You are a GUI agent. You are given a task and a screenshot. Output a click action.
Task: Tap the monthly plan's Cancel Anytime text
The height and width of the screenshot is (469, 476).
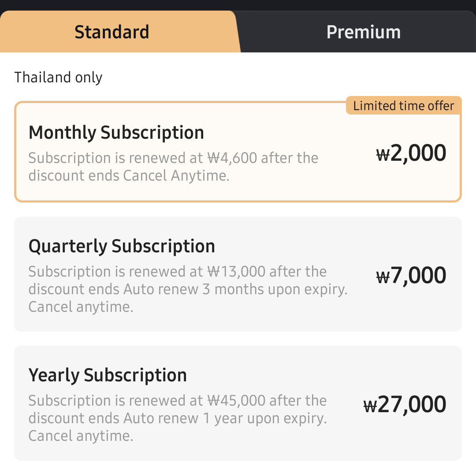[x=176, y=175]
